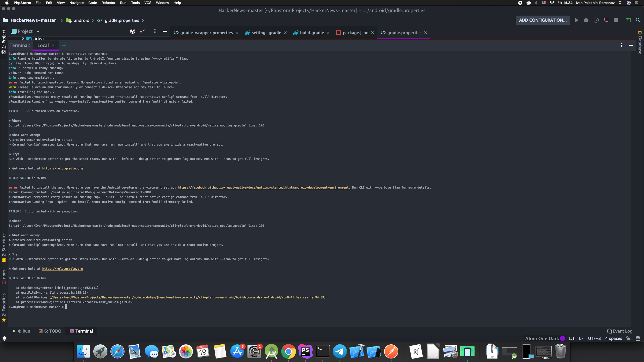Open Telegram from the Dock
This screenshot has width=644, height=362.
[x=340, y=351]
